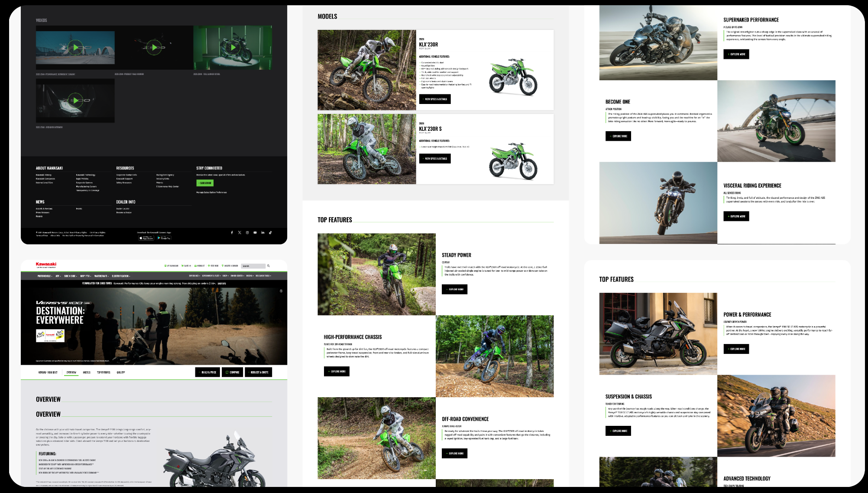Explore More under Steady Power
Screen dimensions: 868x493
(454, 289)
